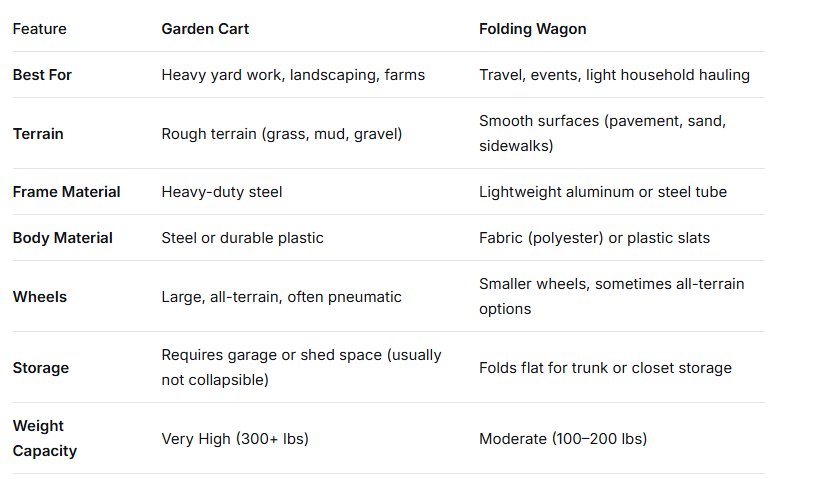828x479 pixels.
Task: Click "Lightweight aluminum or steel tube" cell
Action: (602, 192)
